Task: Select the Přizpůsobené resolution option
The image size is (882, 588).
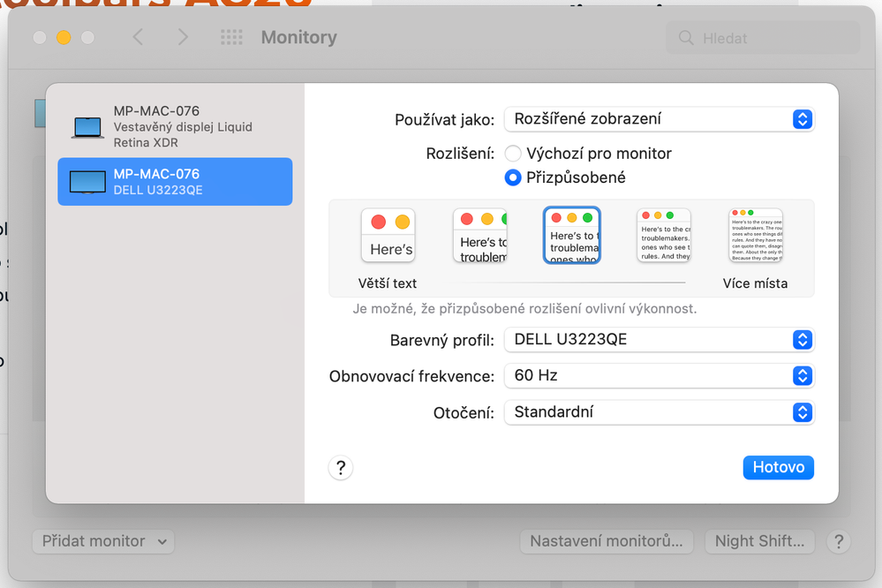Action: click(513, 177)
